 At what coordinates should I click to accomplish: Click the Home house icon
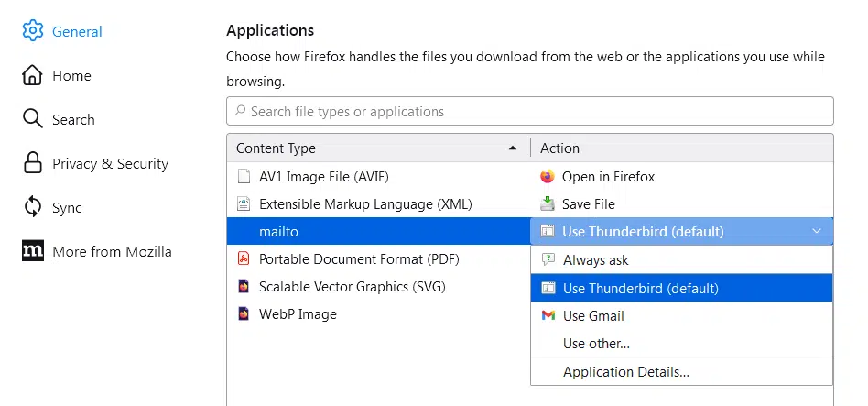(33, 75)
